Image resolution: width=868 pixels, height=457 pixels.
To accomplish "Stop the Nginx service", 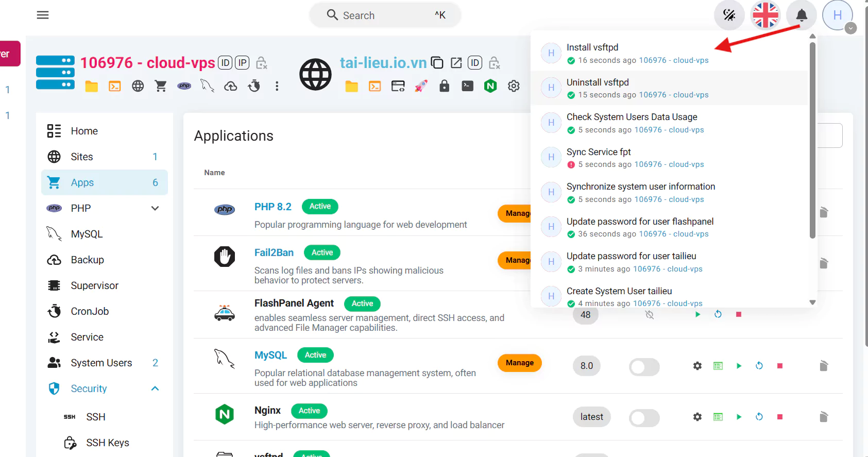I will pyautogui.click(x=779, y=417).
